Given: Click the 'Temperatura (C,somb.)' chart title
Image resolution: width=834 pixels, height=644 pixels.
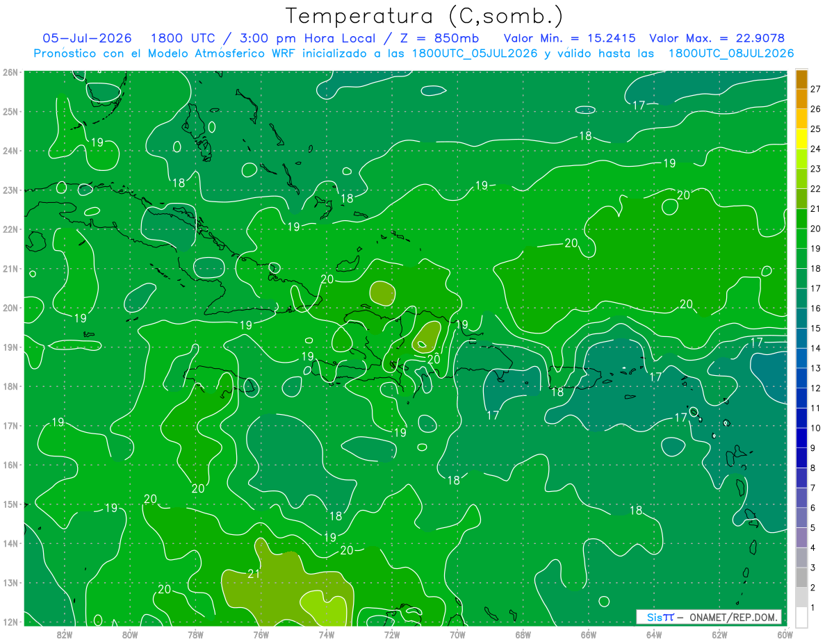Looking at the screenshot, I should click(425, 16).
